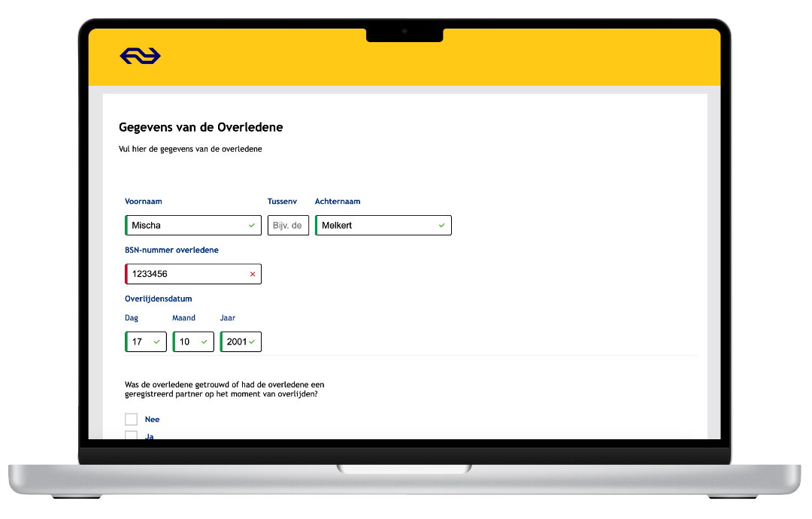Focus the Dag field showing 17

click(146, 341)
